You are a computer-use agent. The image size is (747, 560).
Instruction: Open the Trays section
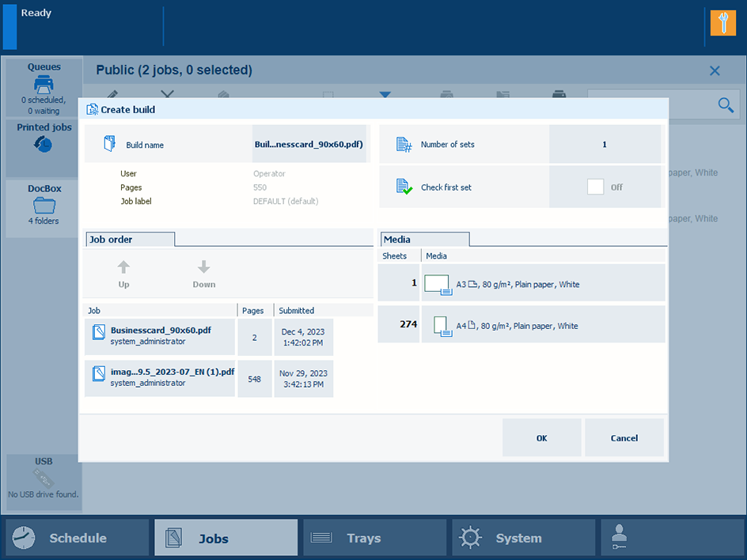pos(374,538)
